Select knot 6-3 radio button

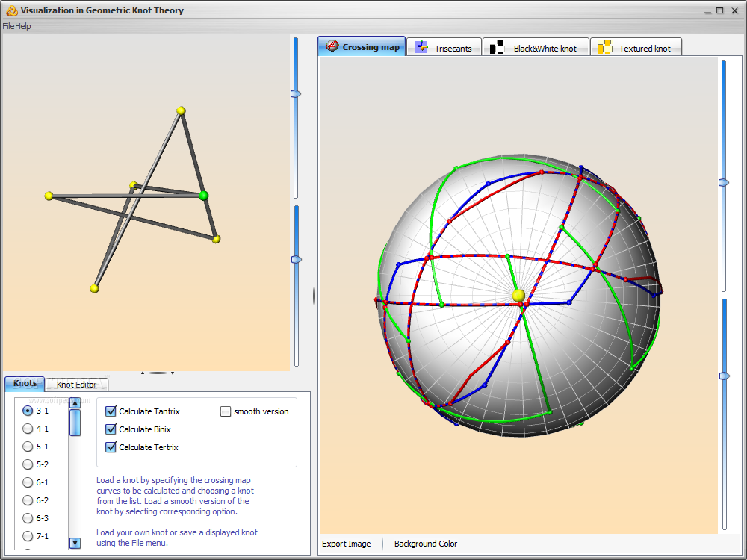pyautogui.click(x=28, y=518)
